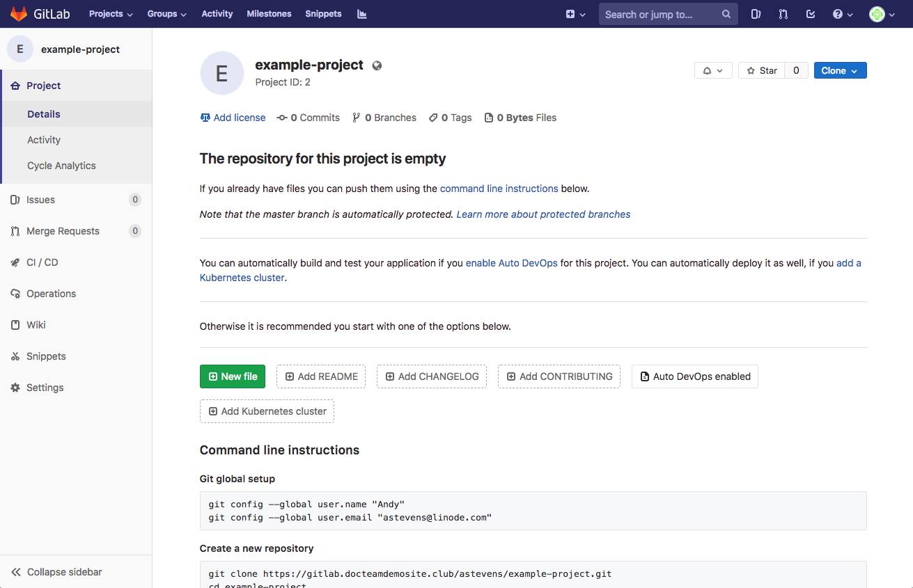Open project Settings
This screenshot has height=588, width=913.
click(x=44, y=387)
